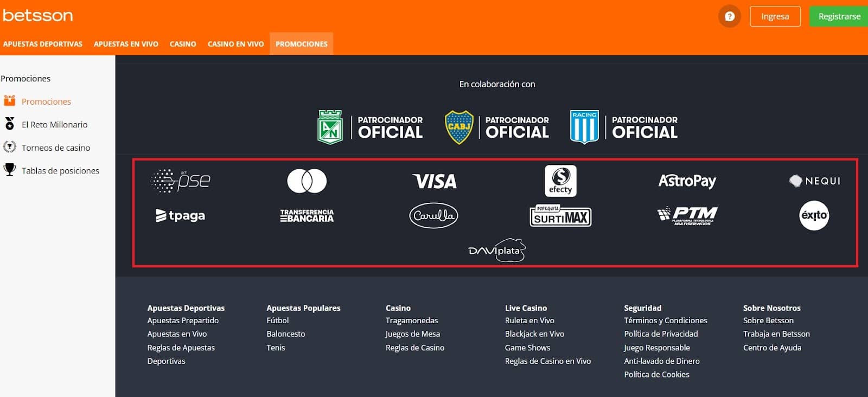Viewport: 868px width, 397px height.
Task: Click the Racing club crest
Action: point(584,127)
